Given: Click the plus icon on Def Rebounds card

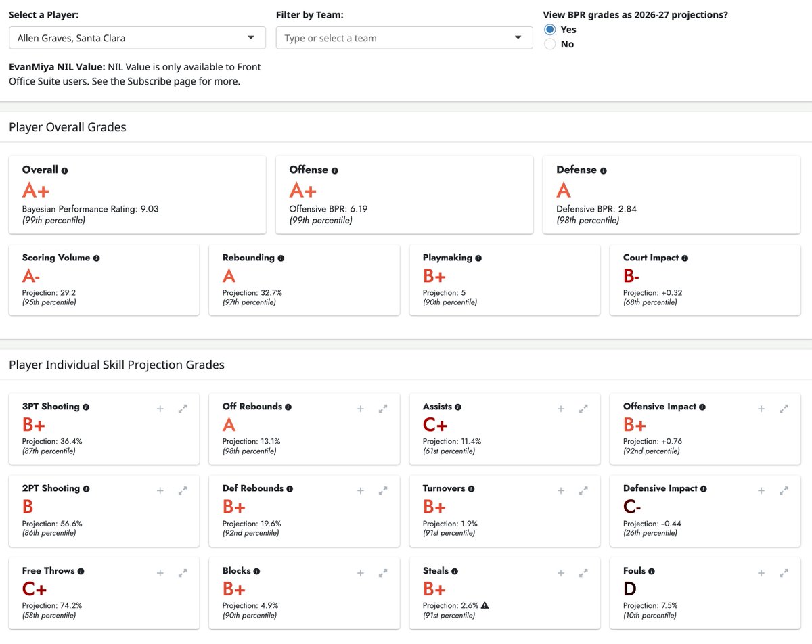Looking at the screenshot, I should (x=361, y=490).
